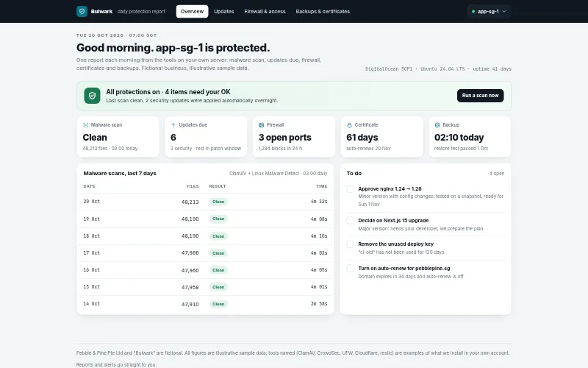Click Malware scans, last 7 days heading
Viewport: 588px width, 368px height.
(x=120, y=174)
